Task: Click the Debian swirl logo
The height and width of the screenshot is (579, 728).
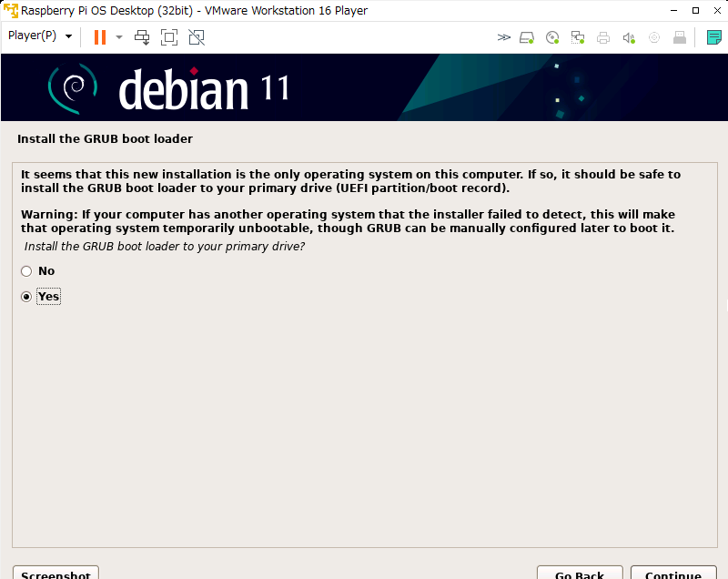Action: (x=73, y=88)
